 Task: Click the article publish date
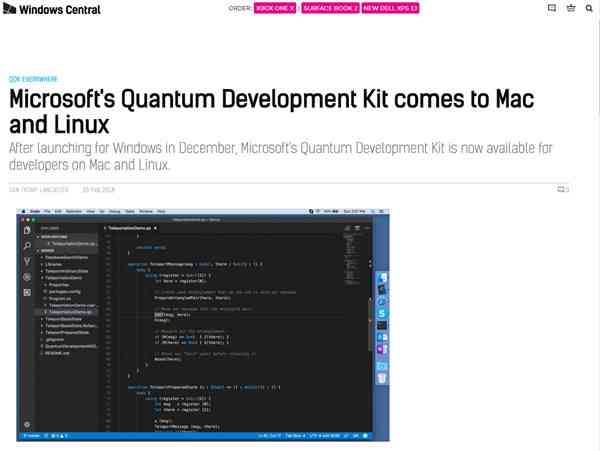tap(98, 190)
